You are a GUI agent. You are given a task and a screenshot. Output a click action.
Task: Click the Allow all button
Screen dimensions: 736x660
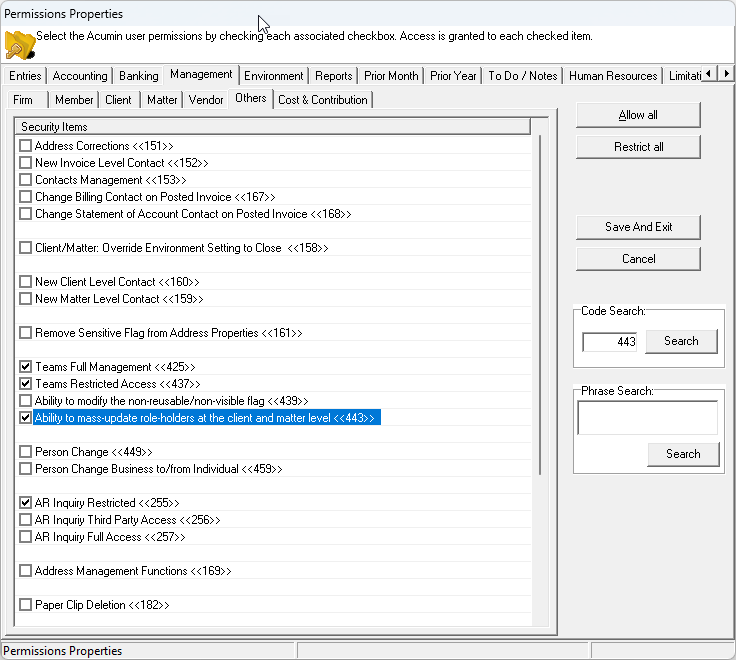638,115
